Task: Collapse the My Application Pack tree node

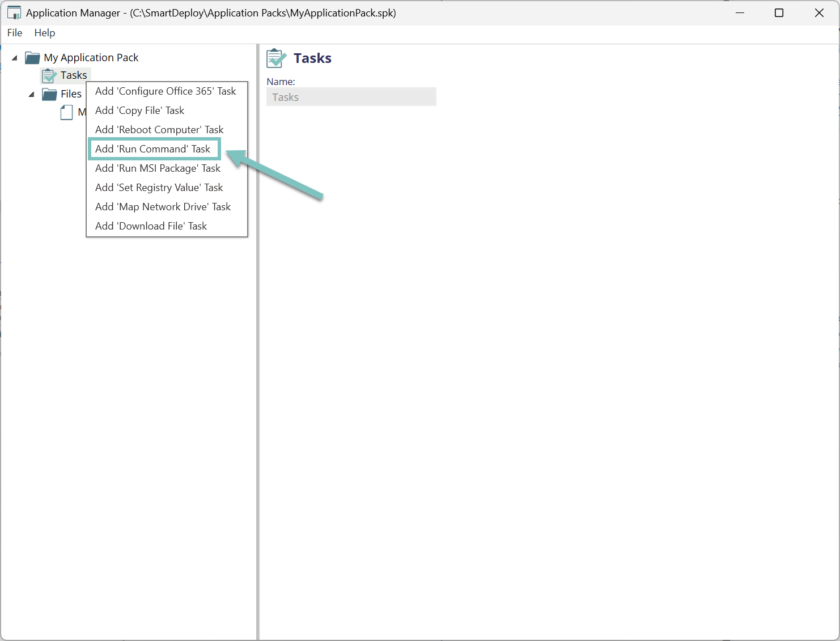Action: 15,58
